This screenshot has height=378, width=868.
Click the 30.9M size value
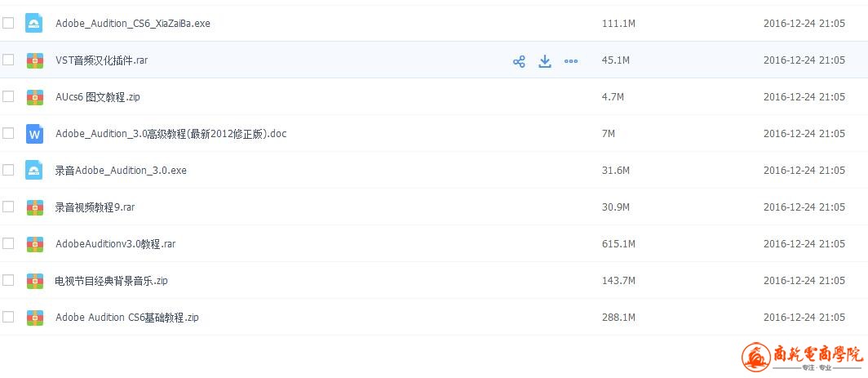[x=616, y=207]
